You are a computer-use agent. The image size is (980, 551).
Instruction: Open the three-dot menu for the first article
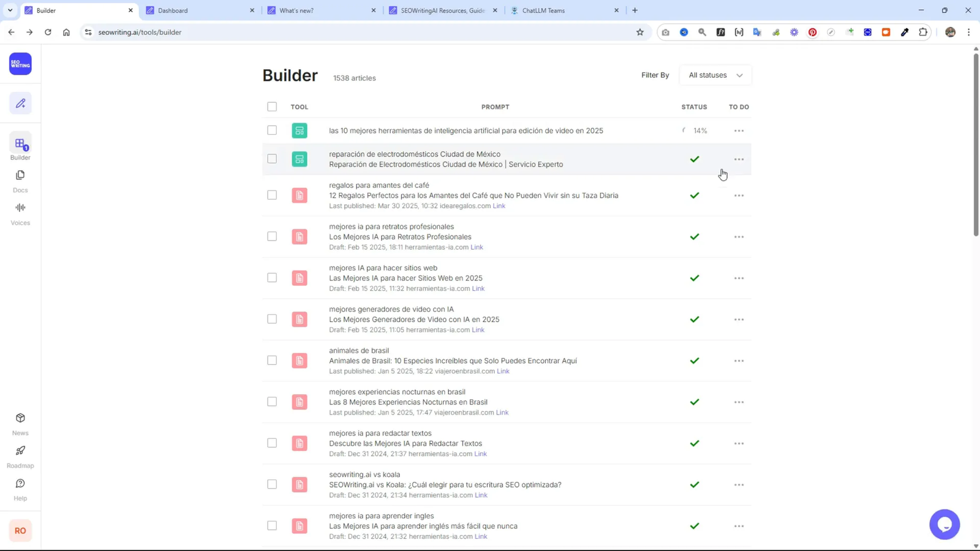point(739,130)
